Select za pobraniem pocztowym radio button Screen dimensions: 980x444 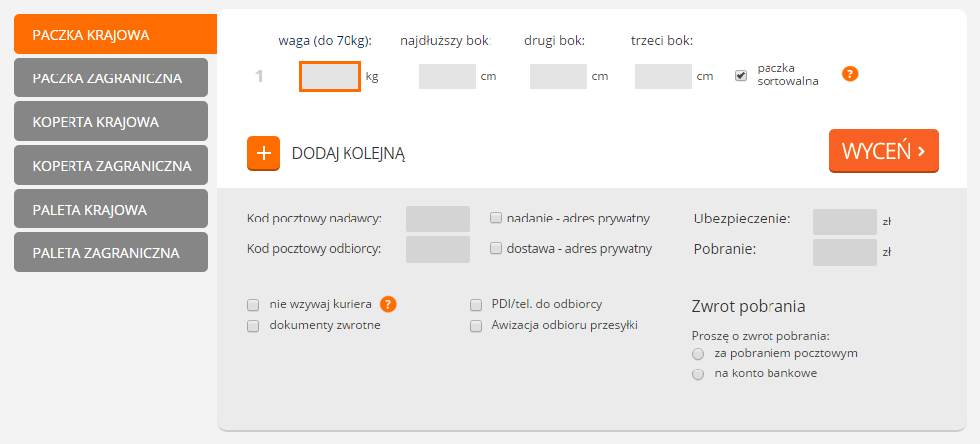point(698,354)
